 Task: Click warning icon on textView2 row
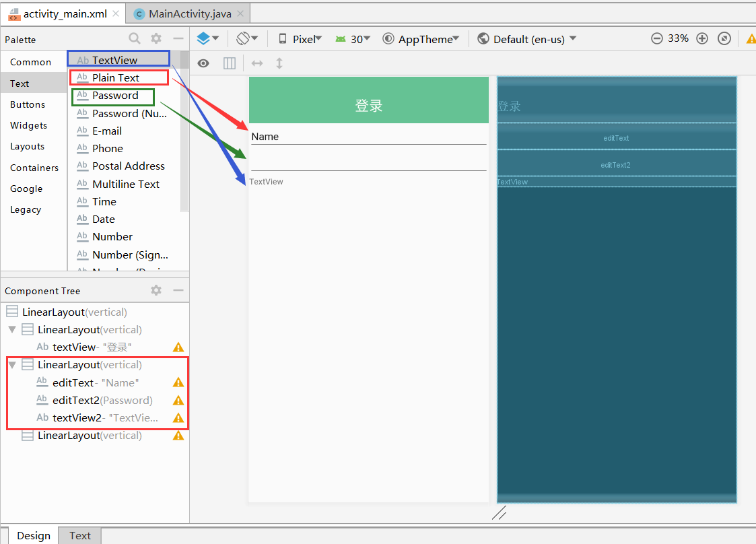point(178,417)
